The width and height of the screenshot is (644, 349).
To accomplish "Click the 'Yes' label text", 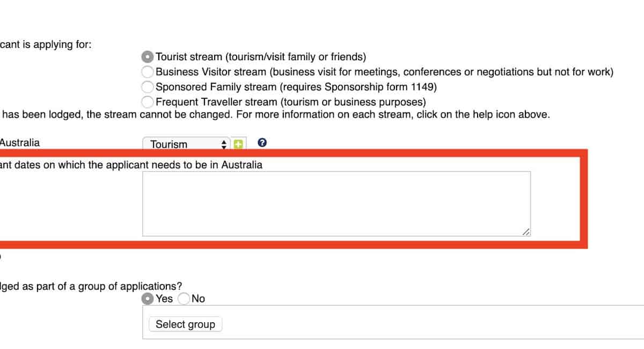I will 164,299.
